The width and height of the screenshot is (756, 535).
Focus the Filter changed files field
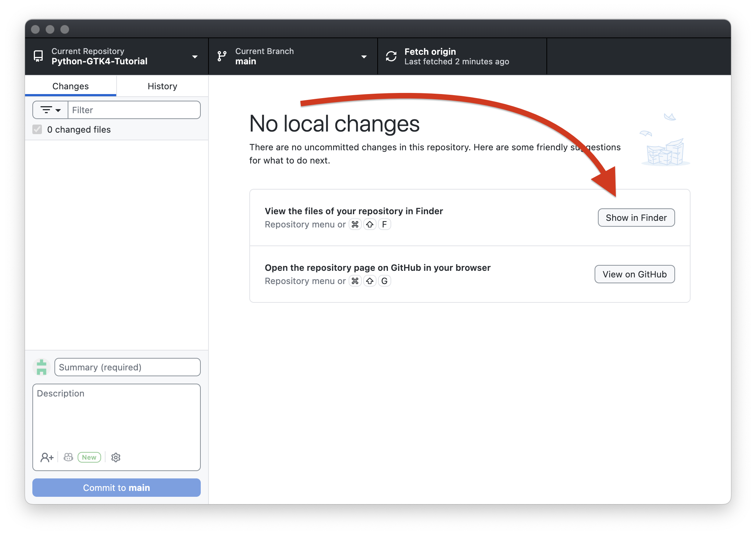pyautogui.click(x=134, y=110)
